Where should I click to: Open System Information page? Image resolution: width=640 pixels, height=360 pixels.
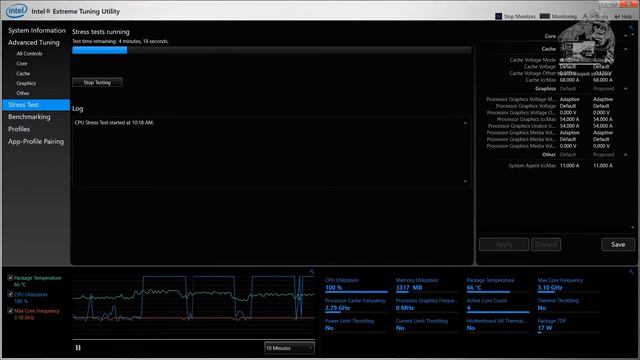37,31
